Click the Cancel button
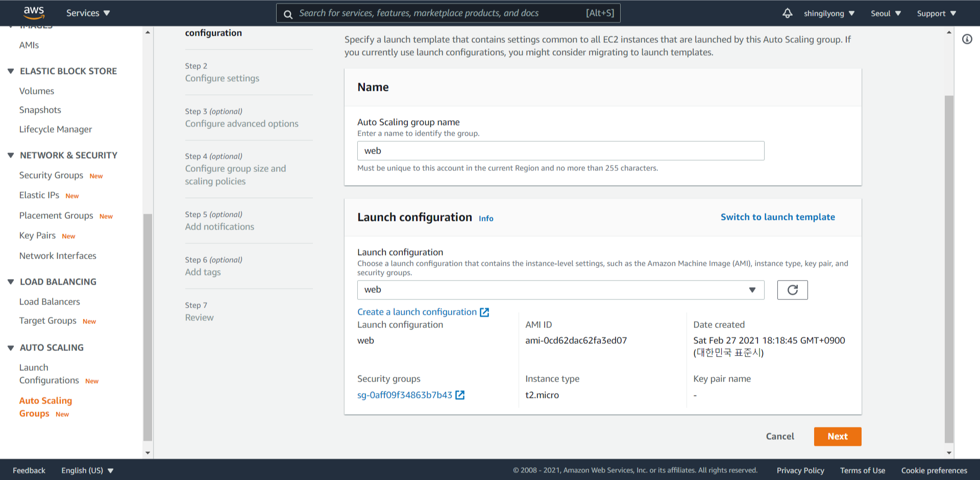The width and height of the screenshot is (980, 480). pyautogui.click(x=780, y=437)
